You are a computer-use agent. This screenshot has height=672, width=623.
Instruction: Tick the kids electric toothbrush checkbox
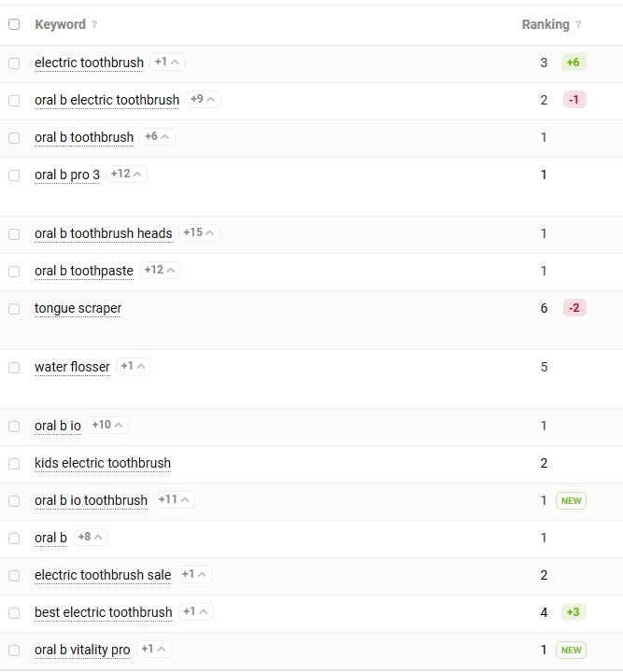[14, 464]
